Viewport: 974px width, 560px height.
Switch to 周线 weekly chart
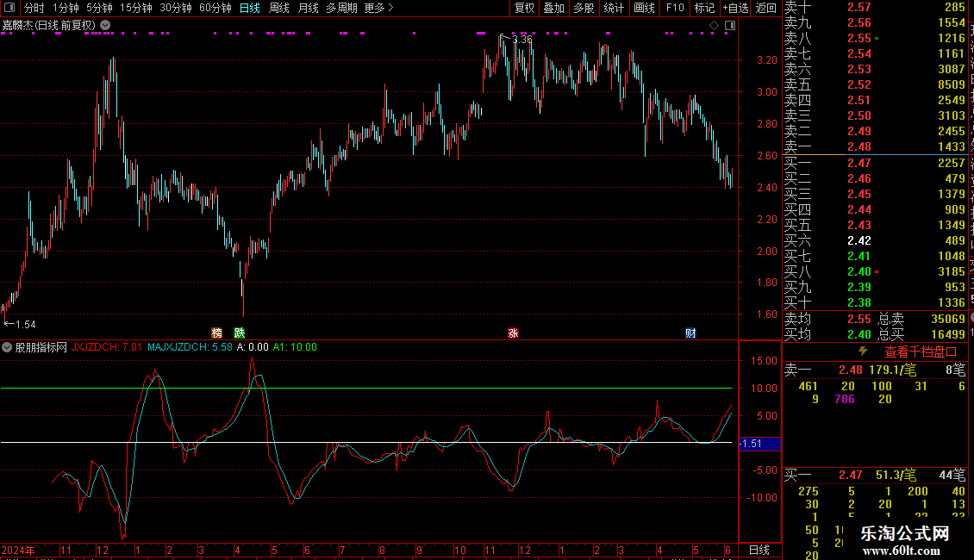pos(279,8)
